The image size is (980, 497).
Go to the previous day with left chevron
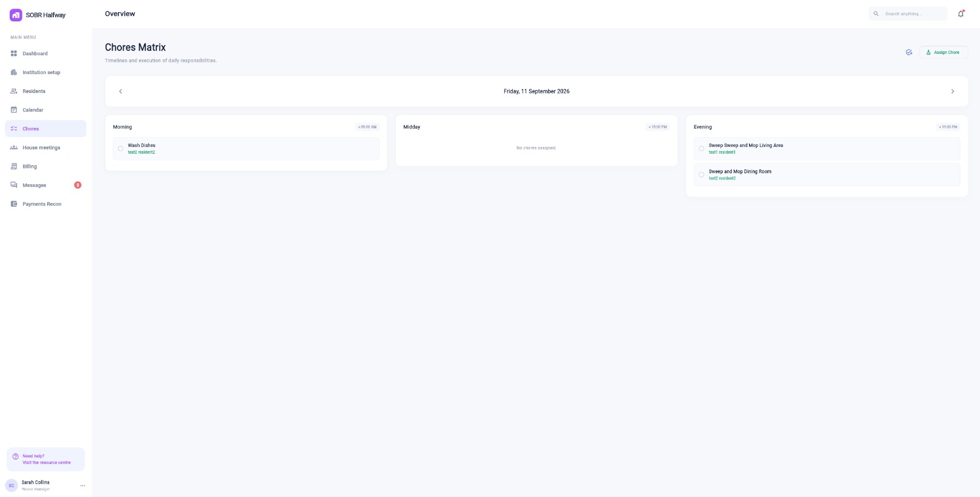click(x=121, y=91)
